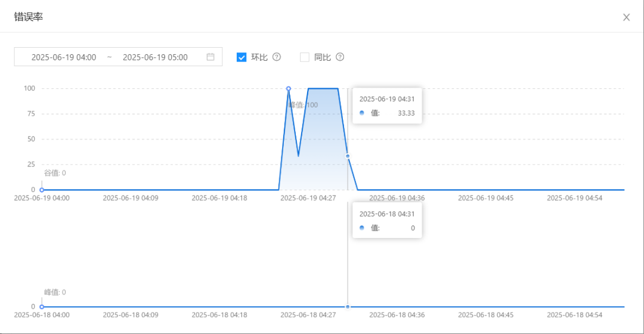The image size is (644, 334).
Task: Edit end time 2025-06-19 05:00
Action: (x=155, y=57)
